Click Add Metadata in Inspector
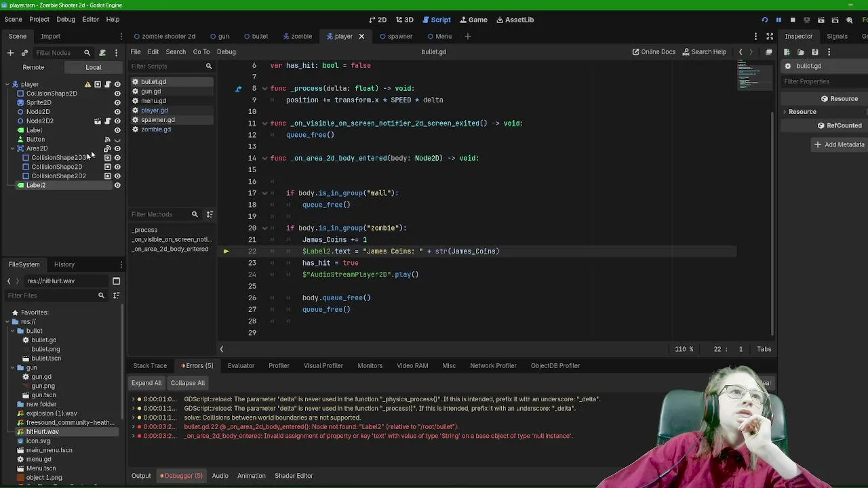868x488 pixels. 840,144
